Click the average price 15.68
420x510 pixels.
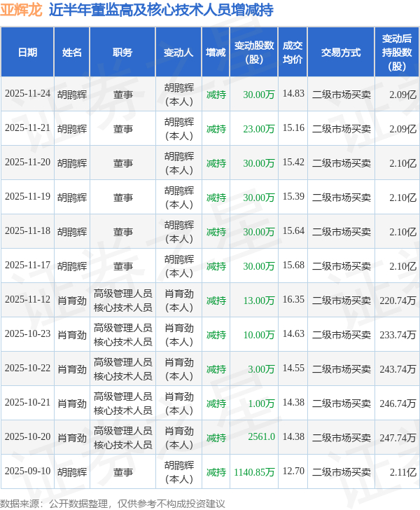pos(293,266)
